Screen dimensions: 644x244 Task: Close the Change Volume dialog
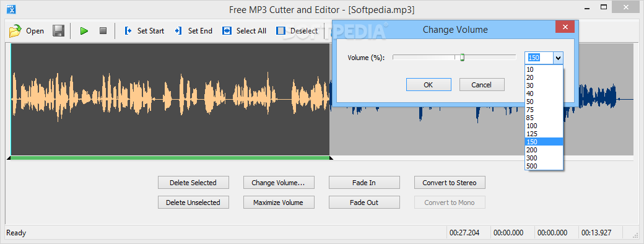point(565,27)
